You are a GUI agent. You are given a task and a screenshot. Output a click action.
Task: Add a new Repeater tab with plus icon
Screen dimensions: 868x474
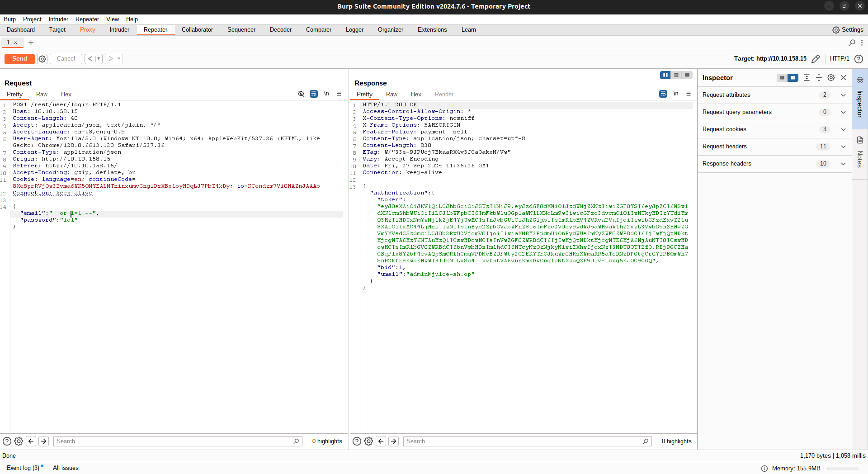(31, 43)
